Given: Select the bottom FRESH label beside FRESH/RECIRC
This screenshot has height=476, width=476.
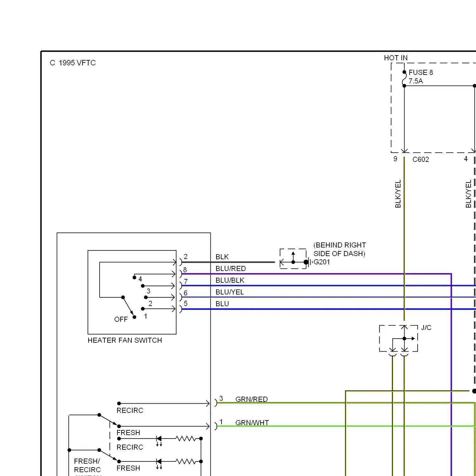Looking at the screenshot, I should 128,468.
